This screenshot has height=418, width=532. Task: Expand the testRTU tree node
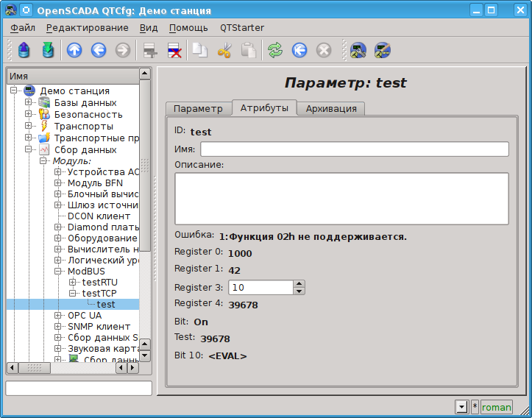click(72, 282)
